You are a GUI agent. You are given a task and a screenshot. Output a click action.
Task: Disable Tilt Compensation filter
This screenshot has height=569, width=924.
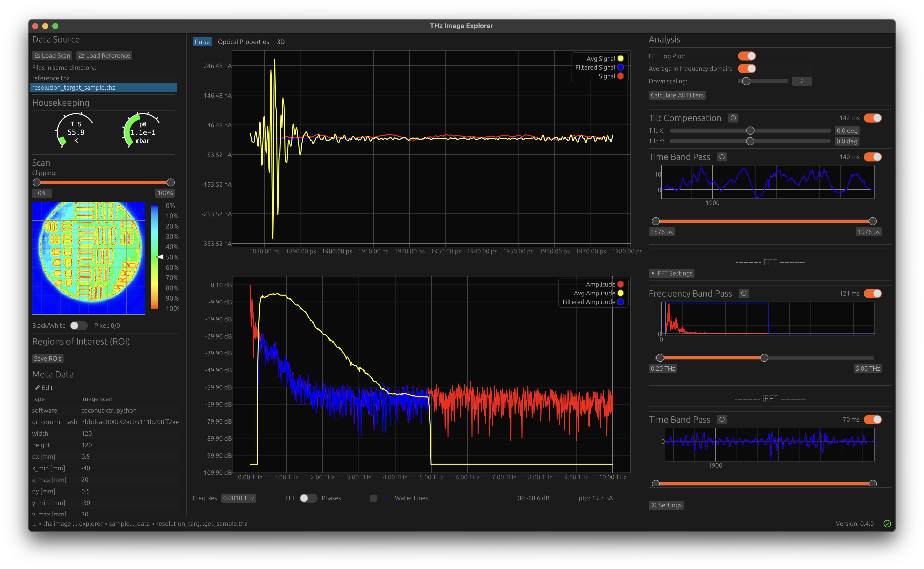tap(873, 118)
